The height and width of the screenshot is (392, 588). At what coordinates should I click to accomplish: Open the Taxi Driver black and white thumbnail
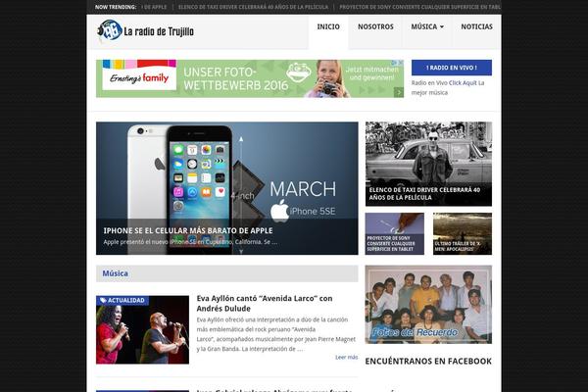tap(428, 164)
